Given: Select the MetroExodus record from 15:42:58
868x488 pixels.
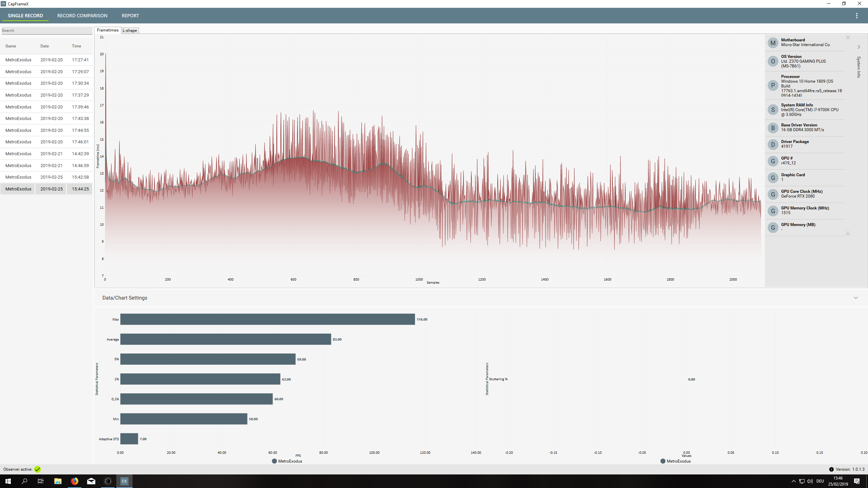Looking at the screenshot, I should click(46, 177).
